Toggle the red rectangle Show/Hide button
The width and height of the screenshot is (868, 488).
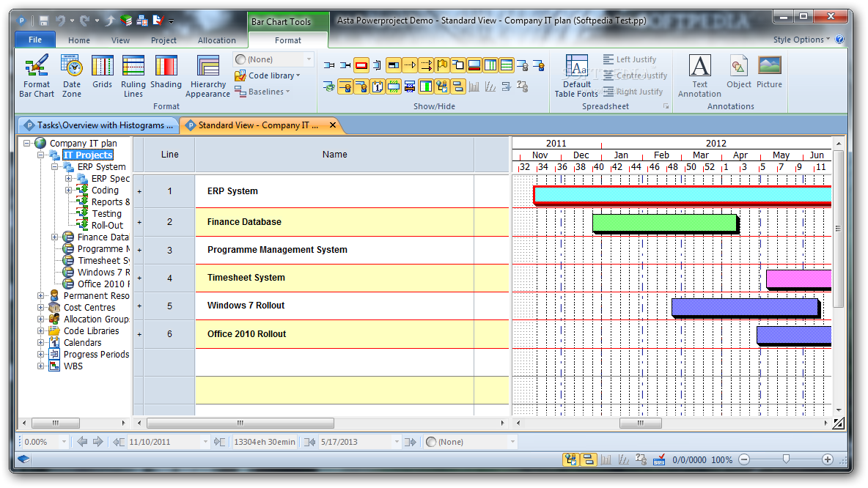click(x=361, y=65)
